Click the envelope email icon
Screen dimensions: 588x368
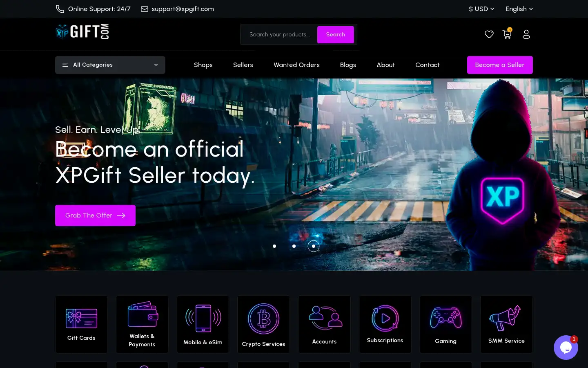coord(145,9)
